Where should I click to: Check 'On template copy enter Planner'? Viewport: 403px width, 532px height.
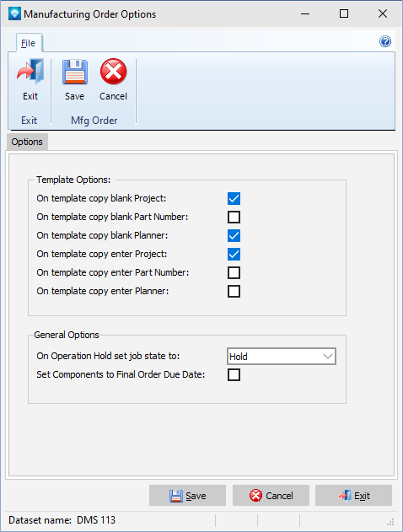pos(234,291)
